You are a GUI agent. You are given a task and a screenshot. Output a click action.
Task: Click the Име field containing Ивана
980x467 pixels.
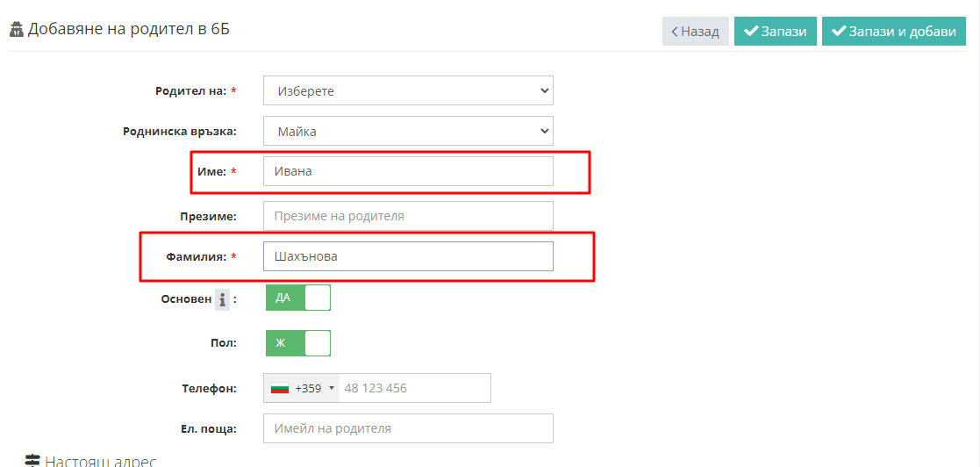[x=408, y=171]
